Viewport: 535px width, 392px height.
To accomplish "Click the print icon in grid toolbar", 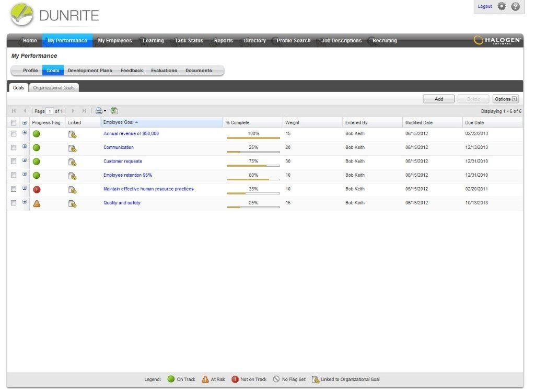I will tap(99, 111).
